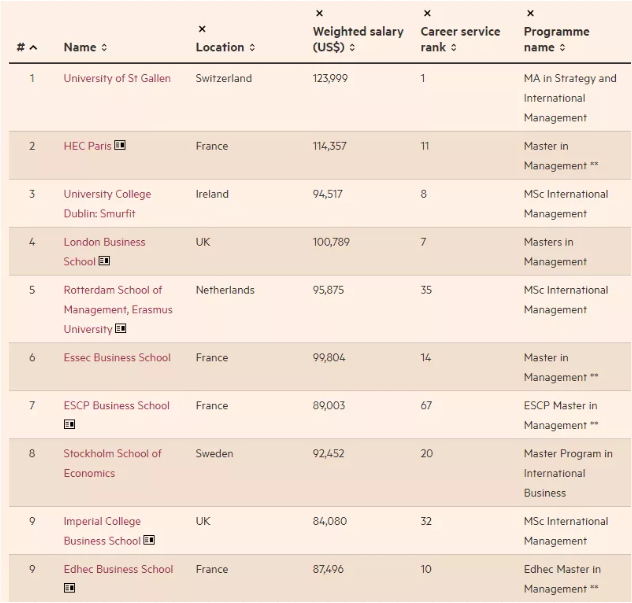This screenshot has width=632, height=603.
Task: Open the icon next to London Business School
Action: 104,262
